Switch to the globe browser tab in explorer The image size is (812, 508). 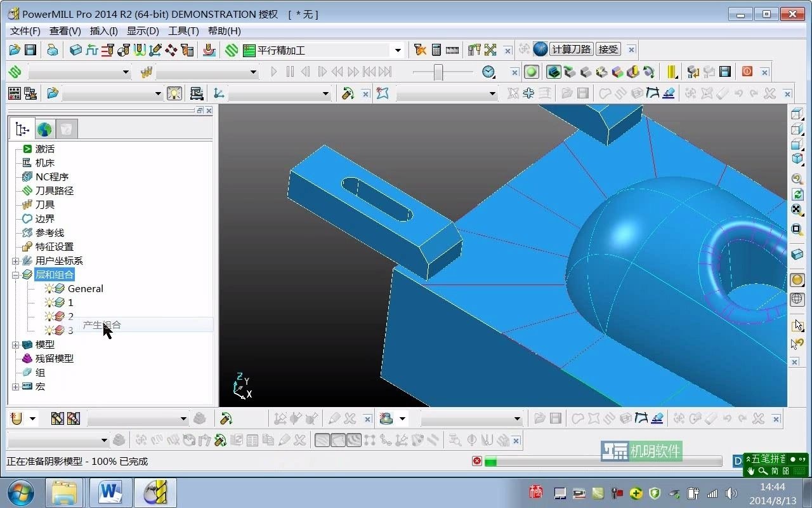tap(44, 130)
